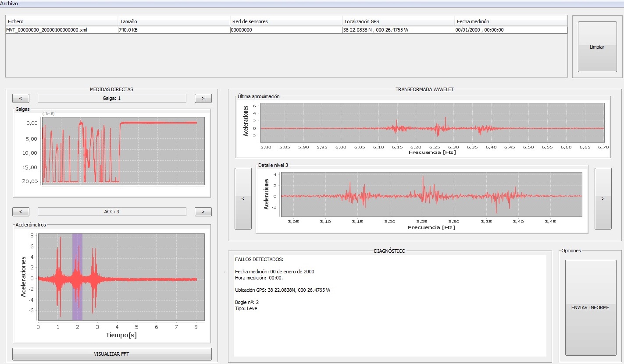Viewport: 624px width, 364px height.
Task: Click the Fecha medición column header
Action: point(510,21)
